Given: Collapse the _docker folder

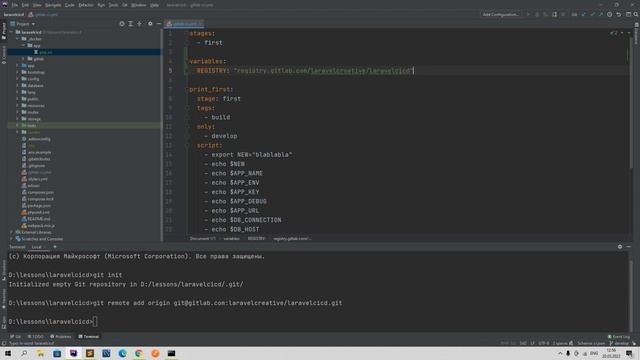Looking at the screenshot, I should pyautogui.click(x=18, y=39).
